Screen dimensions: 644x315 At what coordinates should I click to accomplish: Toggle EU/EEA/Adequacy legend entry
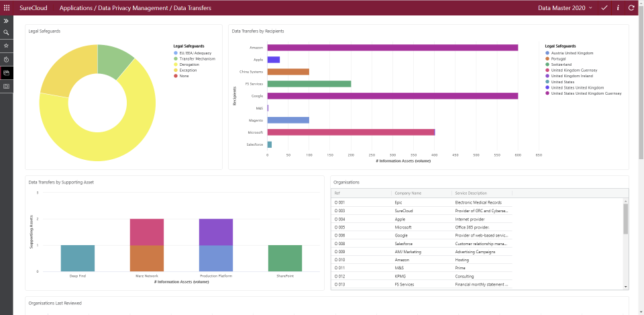pos(193,53)
